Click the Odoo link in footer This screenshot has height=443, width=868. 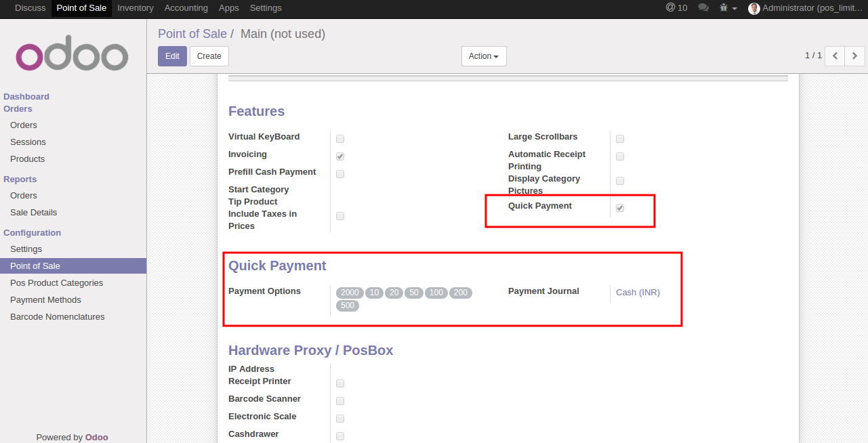[x=97, y=438]
